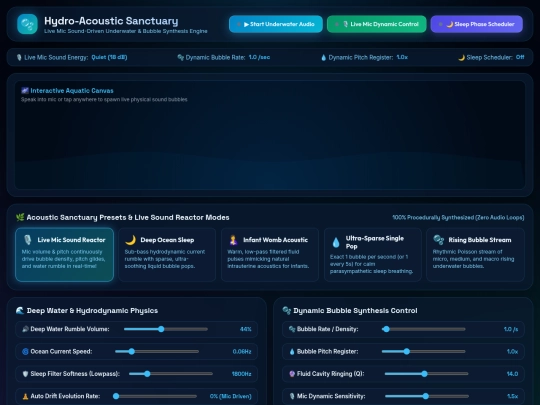This screenshot has height=405, width=540.
Task: Click the mother icon on Infant Womb Acoustic card
Action: [233, 240]
